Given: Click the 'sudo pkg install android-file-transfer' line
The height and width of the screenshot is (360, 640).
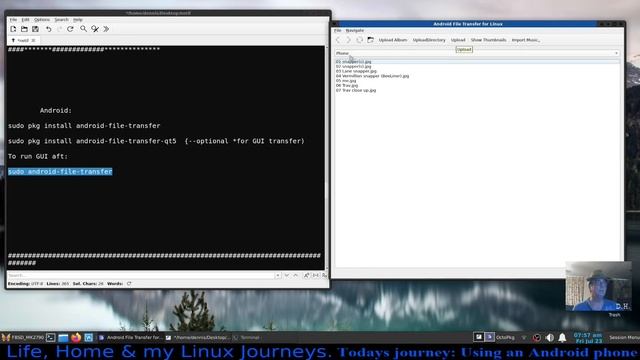Looking at the screenshot, I should 84,126.
